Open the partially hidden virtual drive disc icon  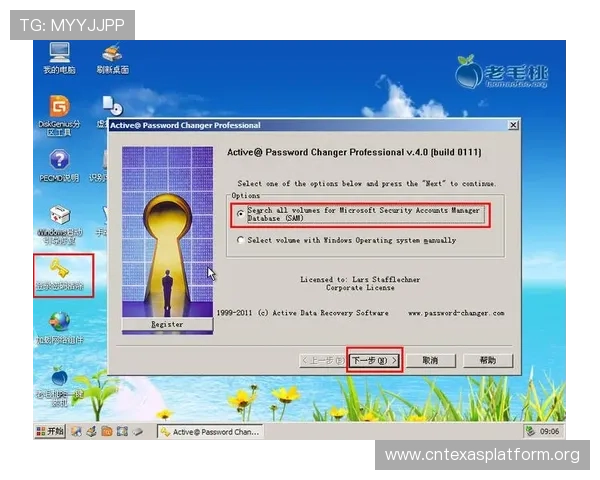(112, 106)
